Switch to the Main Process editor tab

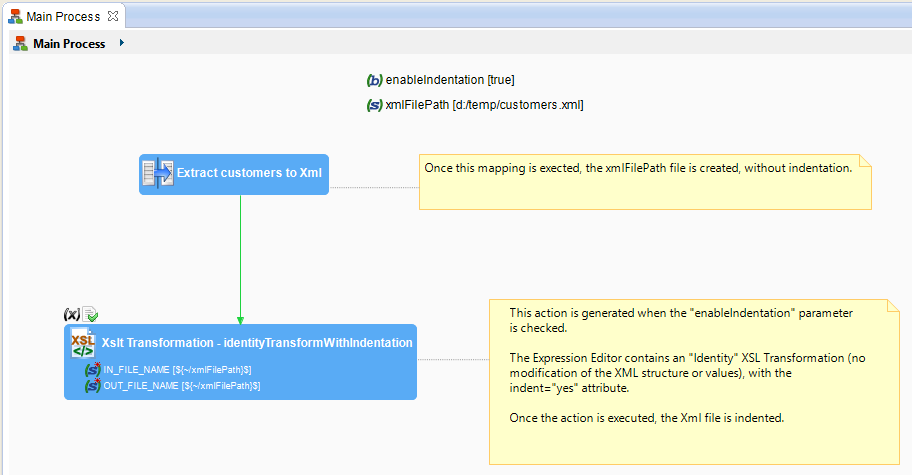coord(62,17)
